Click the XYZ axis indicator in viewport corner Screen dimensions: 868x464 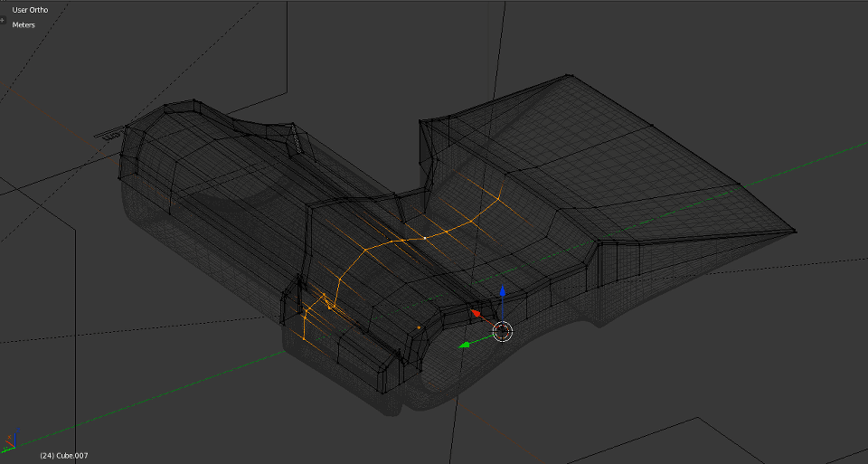(x=12, y=441)
